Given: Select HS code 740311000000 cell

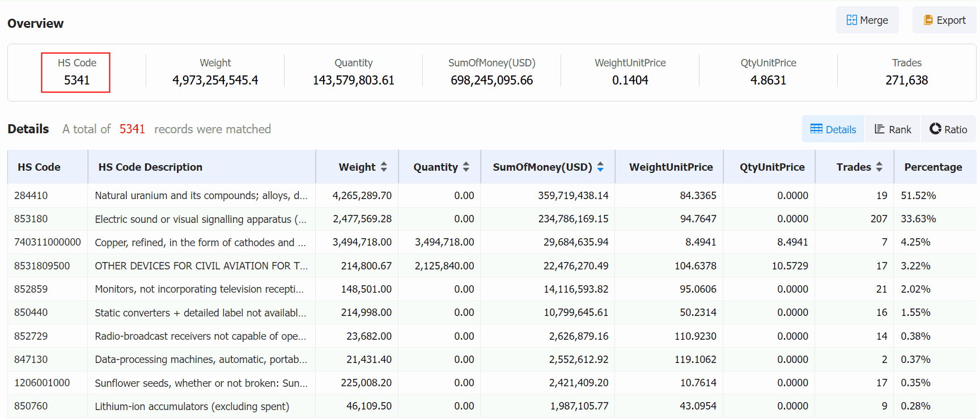Looking at the screenshot, I should pos(48,242).
